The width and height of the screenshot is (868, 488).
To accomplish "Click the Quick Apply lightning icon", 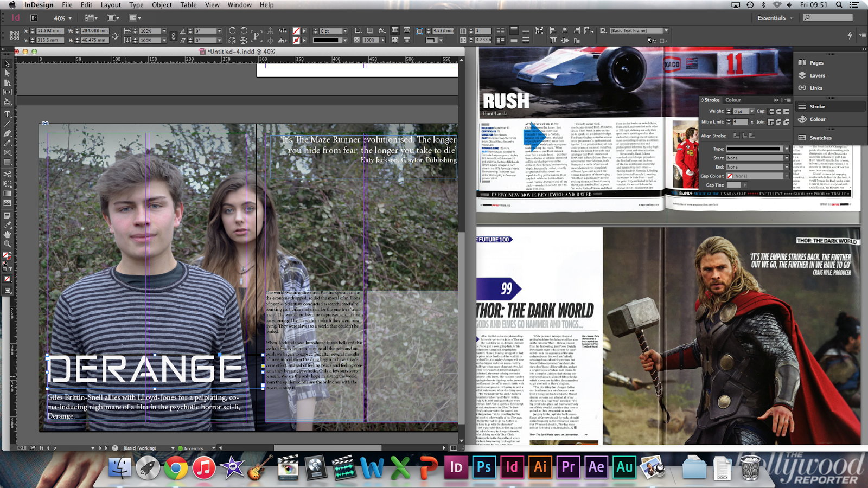I will coord(850,35).
